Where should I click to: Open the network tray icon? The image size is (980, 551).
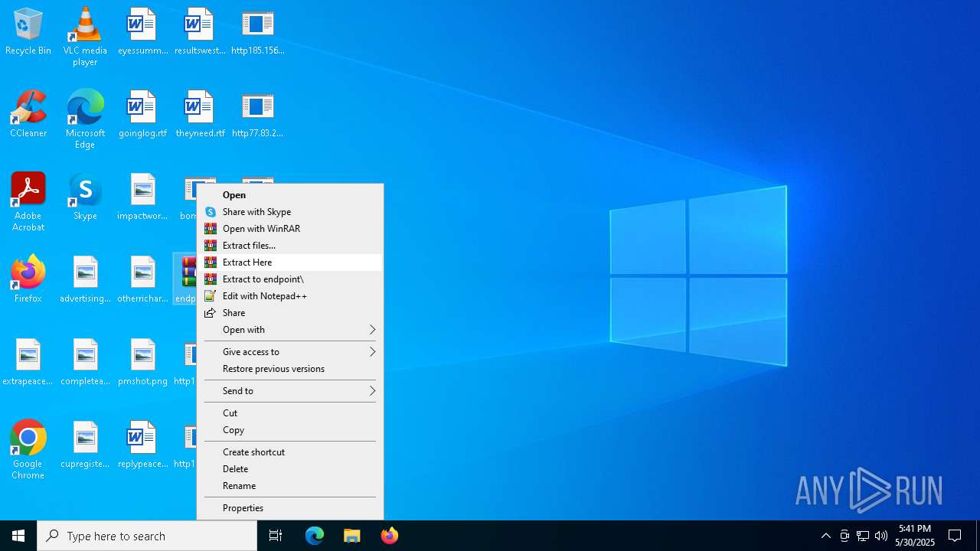click(x=863, y=536)
